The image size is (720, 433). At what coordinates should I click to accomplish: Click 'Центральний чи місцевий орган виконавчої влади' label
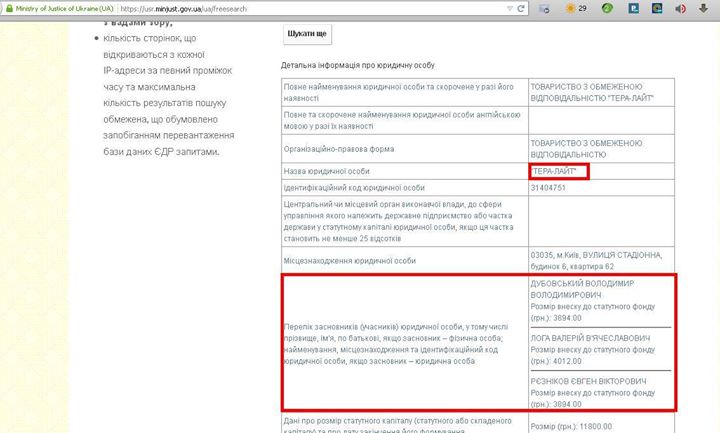(x=399, y=221)
